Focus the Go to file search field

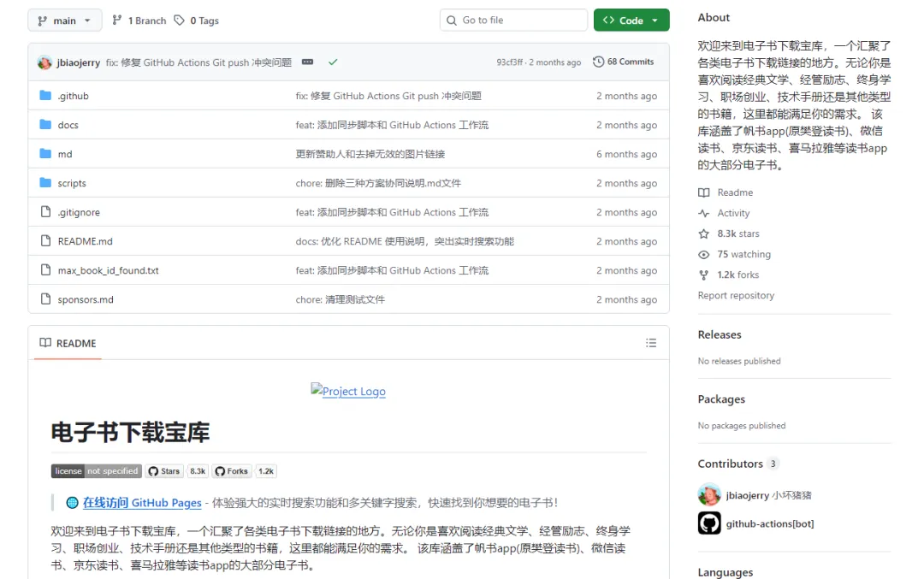point(513,20)
